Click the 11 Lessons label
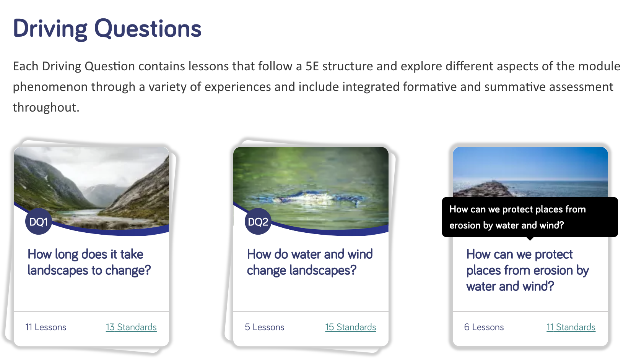Viewport: 644px width, 360px height. tap(46, 327)
